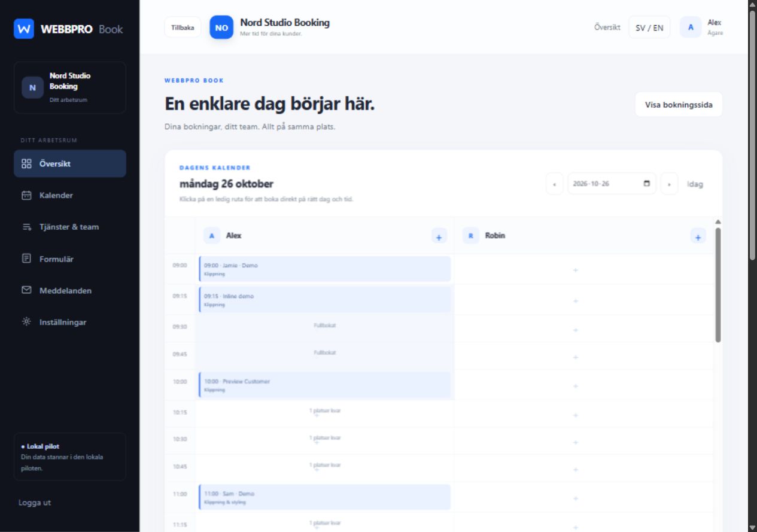Book Alex's 10:45 free slot
Image resolution: width=757 pixels, height=532 pixels.
click(324, 468)
